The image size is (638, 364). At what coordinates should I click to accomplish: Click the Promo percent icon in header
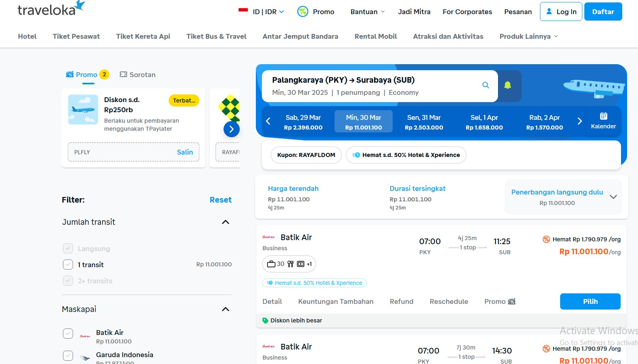(x=303, y=12)
